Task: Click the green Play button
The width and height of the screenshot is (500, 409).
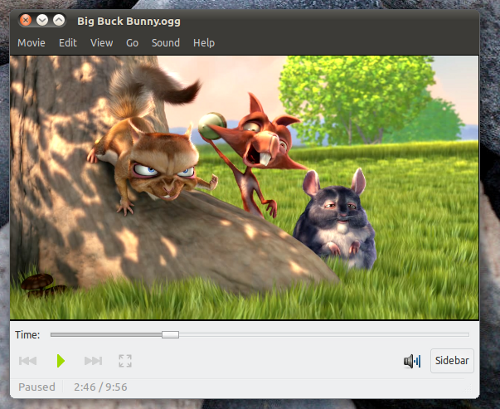Action: 61,361
